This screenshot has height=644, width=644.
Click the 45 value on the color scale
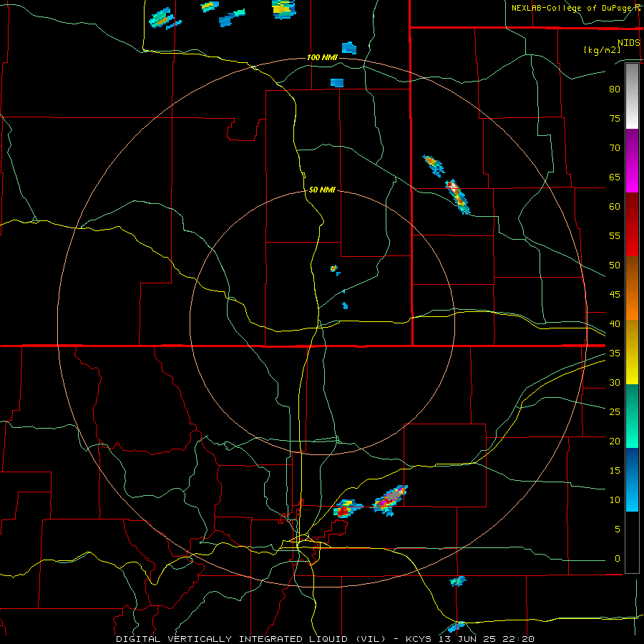coord(615,295)
